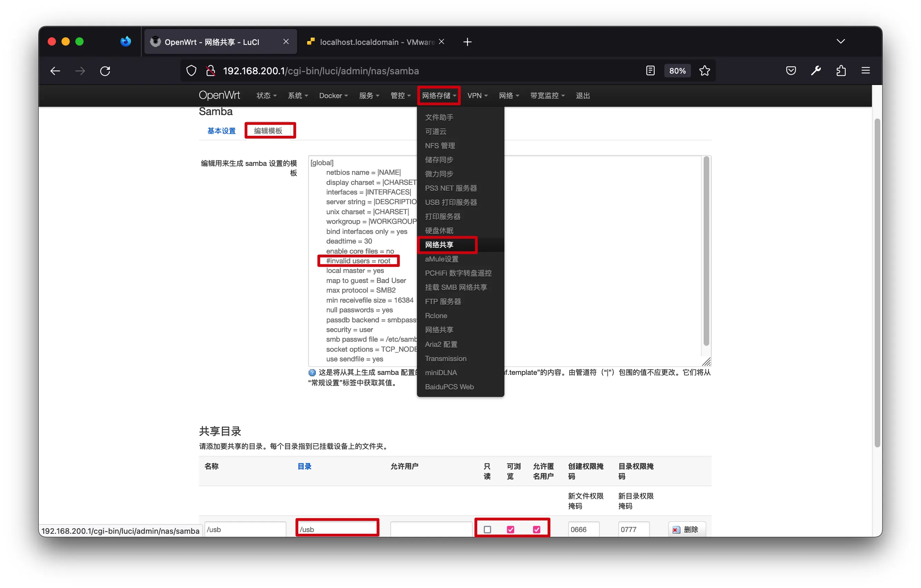The width and height of the screenshot is (921, 588).
Task: Click the page vertical scrollbar
Action: [x=877, y=282]
